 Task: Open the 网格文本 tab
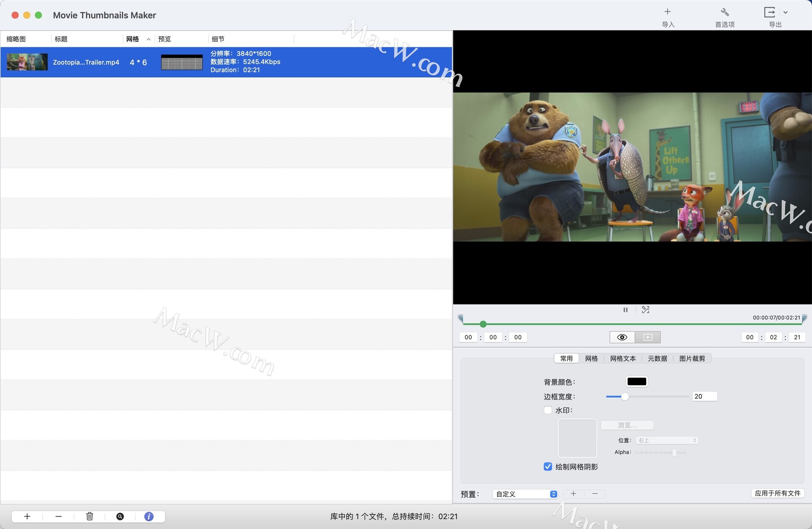pos(623,358)
